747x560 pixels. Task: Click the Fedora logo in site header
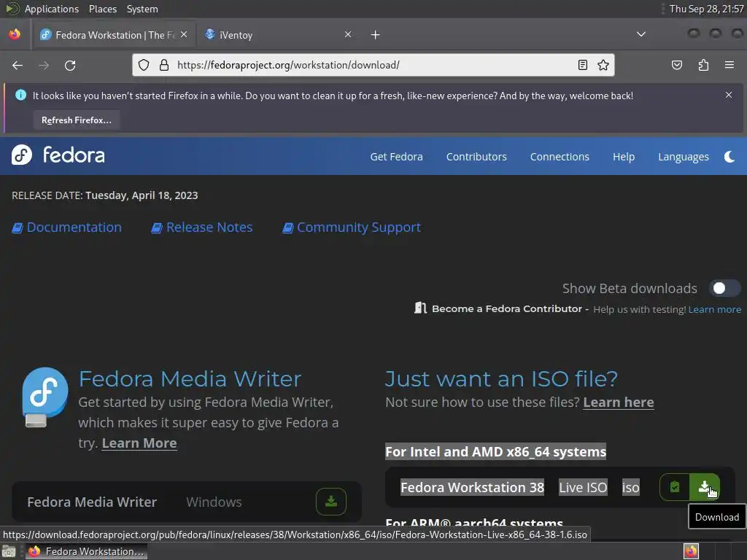[x=58, y=155]
